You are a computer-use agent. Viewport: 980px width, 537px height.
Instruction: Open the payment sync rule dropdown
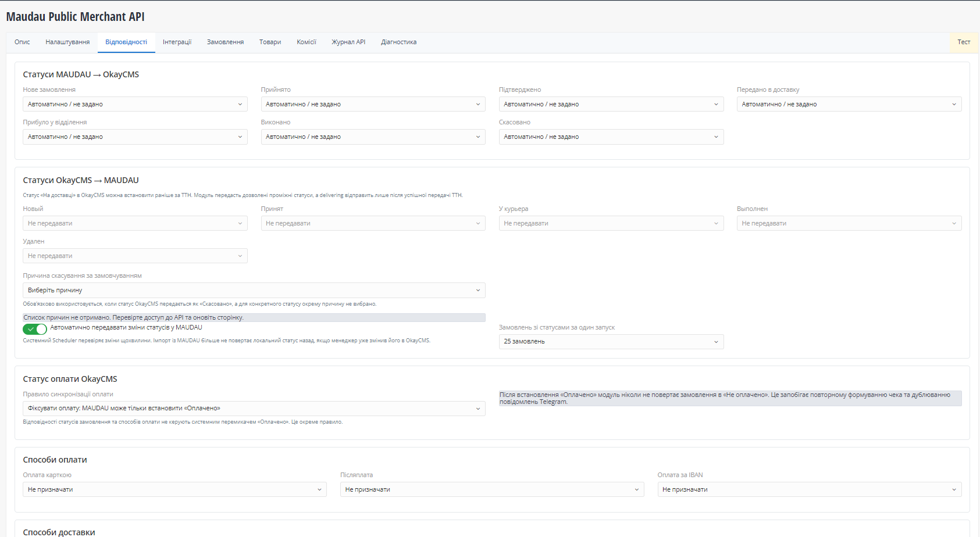pos(254,409)
